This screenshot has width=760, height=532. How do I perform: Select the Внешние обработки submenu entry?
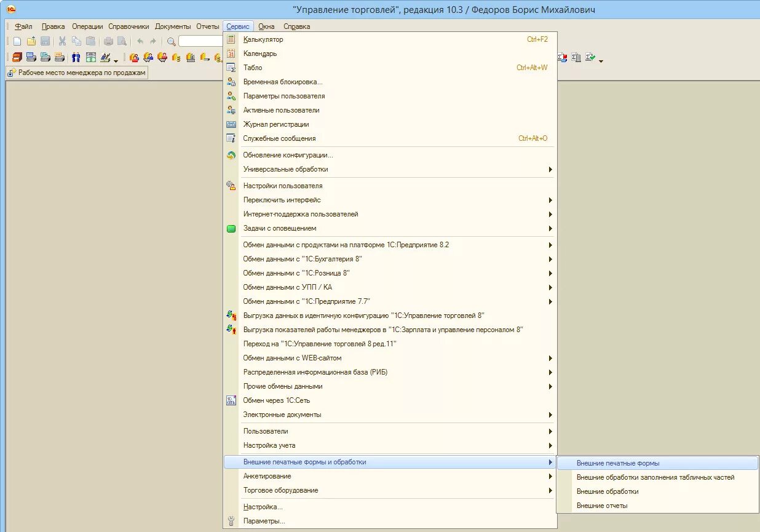(657, 491)
